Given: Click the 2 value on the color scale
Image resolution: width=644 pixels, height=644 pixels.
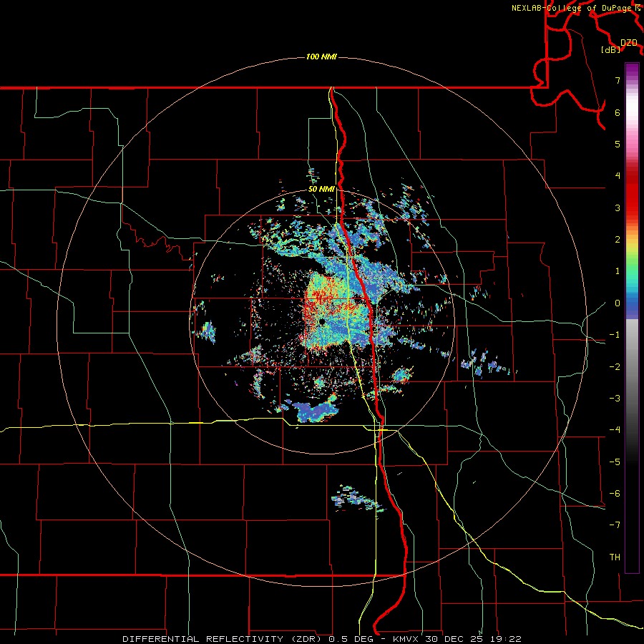Looking at the screenshot, I should click(x=618, y=240).
